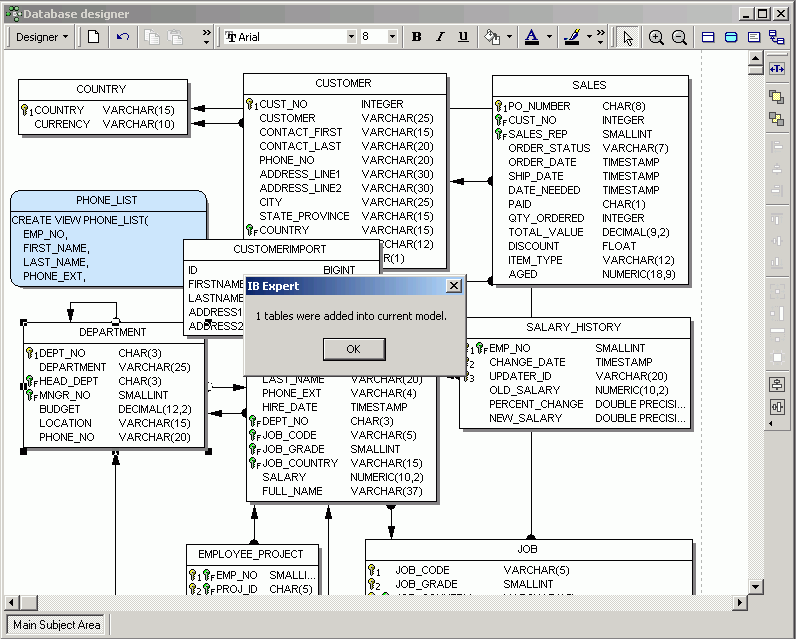
Task: Click the MNGR_NO field in DEPARTMENT
Action: pyautogui.click(x=65, y=395)
